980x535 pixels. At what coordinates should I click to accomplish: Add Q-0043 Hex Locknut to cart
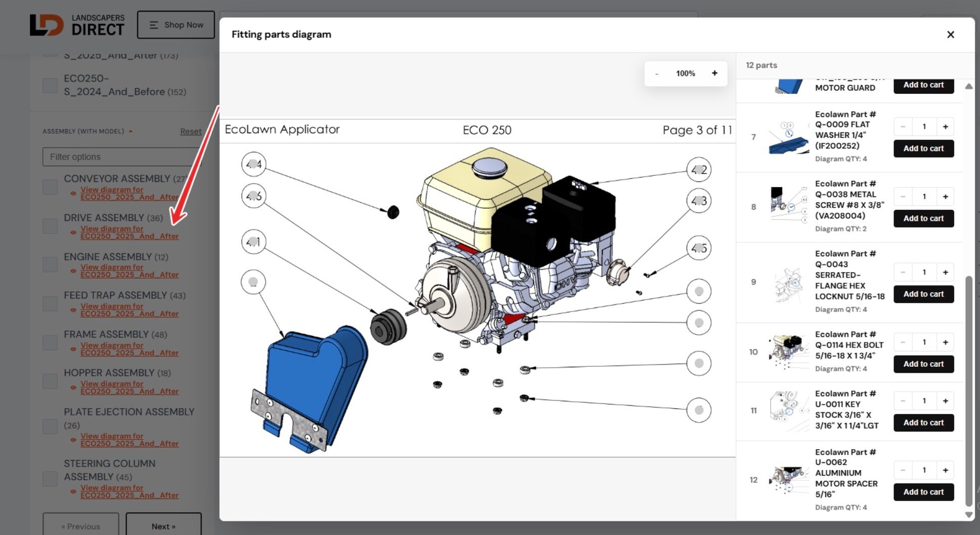[924, 294]
